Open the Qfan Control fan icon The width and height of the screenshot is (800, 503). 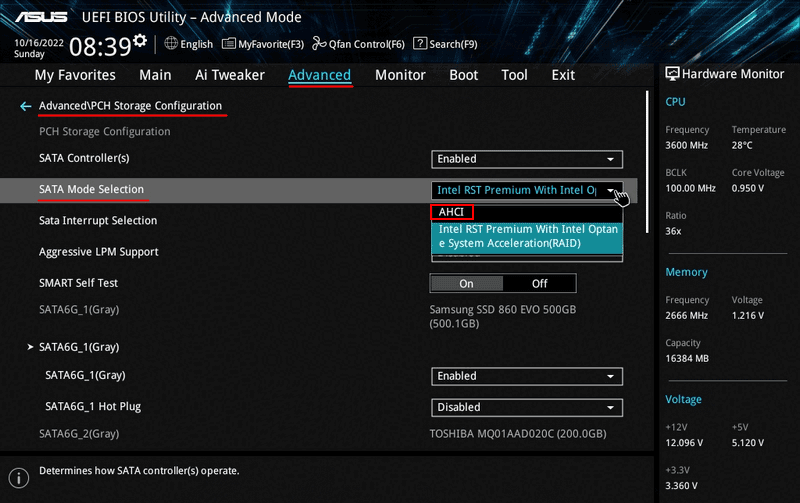319,43
